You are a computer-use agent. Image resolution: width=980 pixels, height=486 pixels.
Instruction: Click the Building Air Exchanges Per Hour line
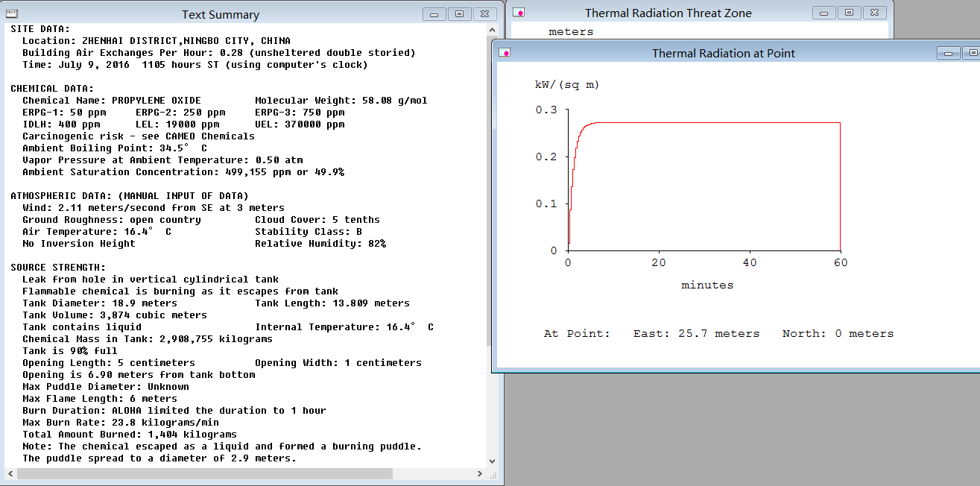[219, 52]
